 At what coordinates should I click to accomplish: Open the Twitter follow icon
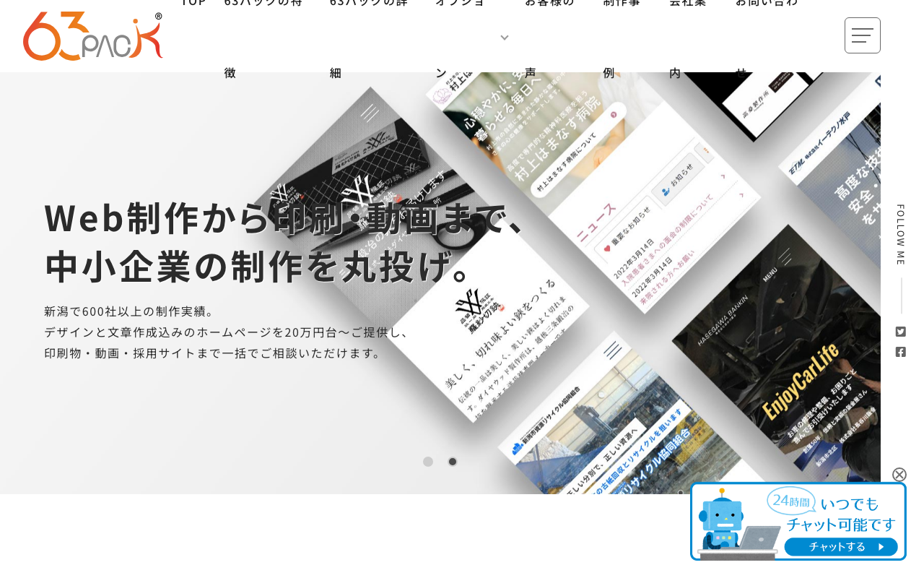click(x=901, y=332)
